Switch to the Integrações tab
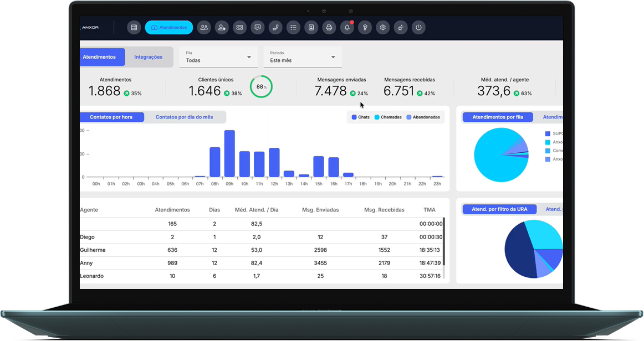The width and height of the screenshot is (644, 341). (149, 57)
